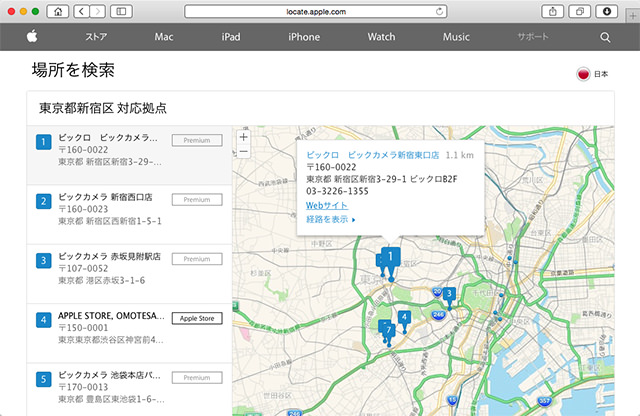
Task: Click postal code 〒150-0001
Action: (83, 328)
